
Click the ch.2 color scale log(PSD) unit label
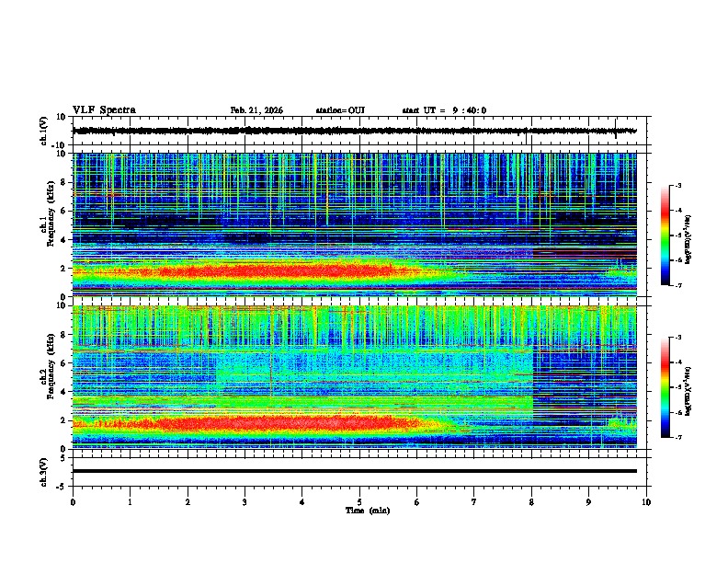[x=688, y=390]
